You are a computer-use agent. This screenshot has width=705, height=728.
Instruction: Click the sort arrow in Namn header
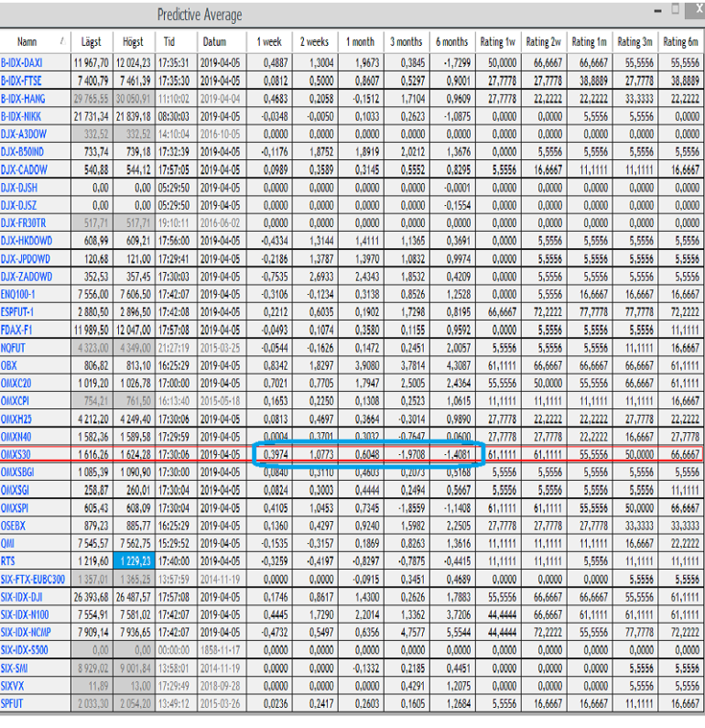(x=61, y=41)
